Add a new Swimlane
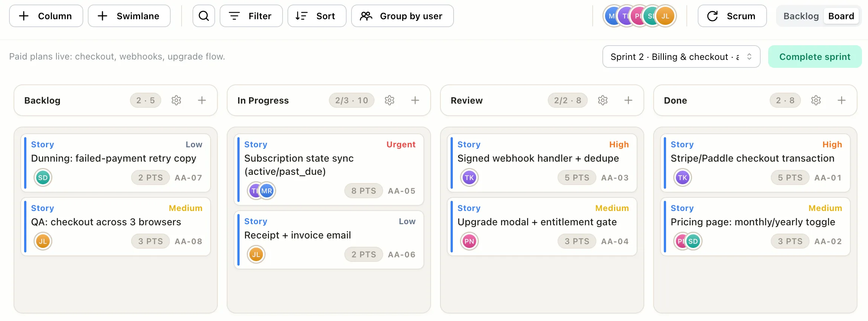This screenshot has height=321, width=868. click(x=129, y=16)
